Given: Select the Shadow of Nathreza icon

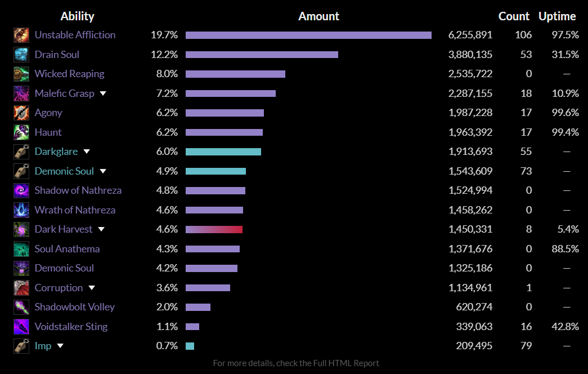Looking at the screenshot, I should tap(21, 190).
